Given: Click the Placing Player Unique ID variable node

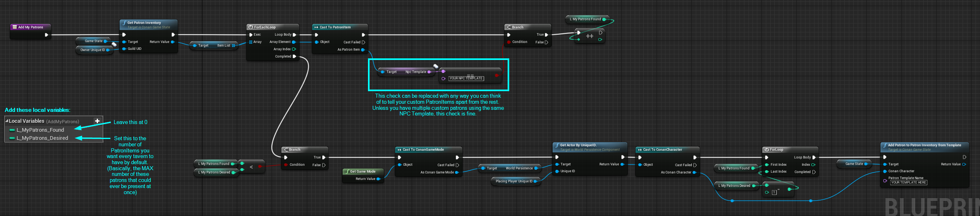Looking at the screenshot, I should point(514,181).
